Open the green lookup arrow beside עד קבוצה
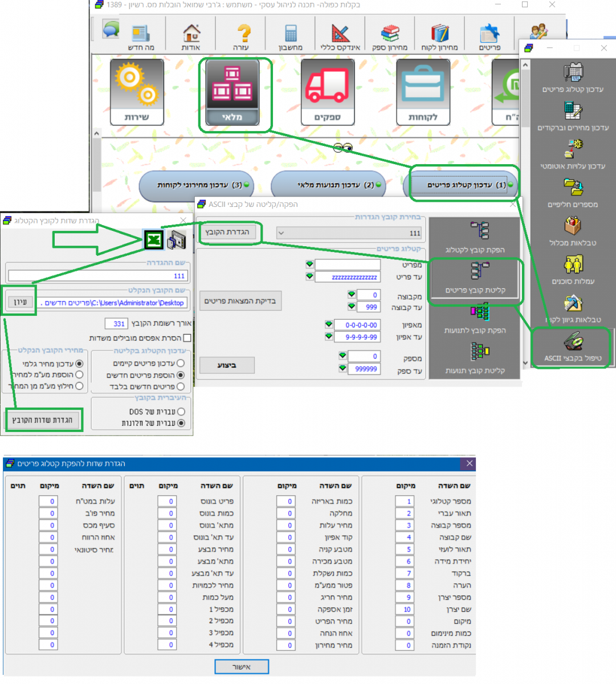 [x=352, y=307]
